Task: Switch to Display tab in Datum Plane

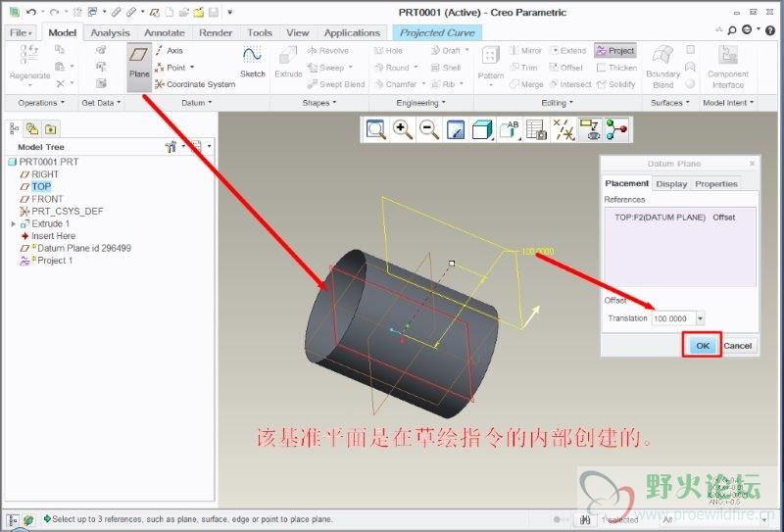Action: coord(671,183)
